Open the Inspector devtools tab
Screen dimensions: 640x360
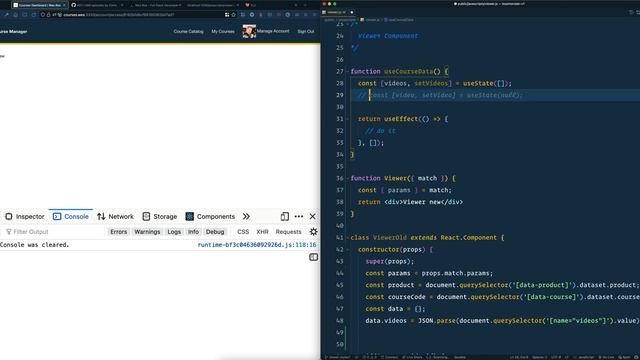(x=25, y=216)
